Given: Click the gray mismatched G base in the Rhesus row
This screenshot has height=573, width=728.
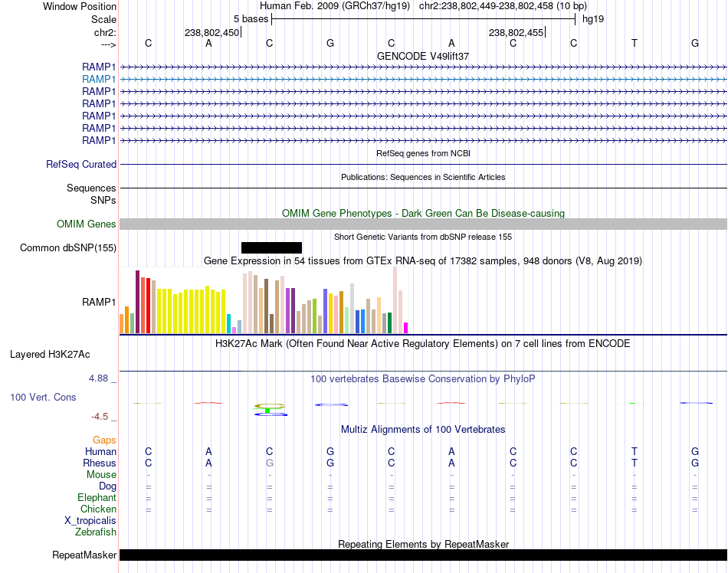Looking at the screenshot, I should [x=269, y=463].
